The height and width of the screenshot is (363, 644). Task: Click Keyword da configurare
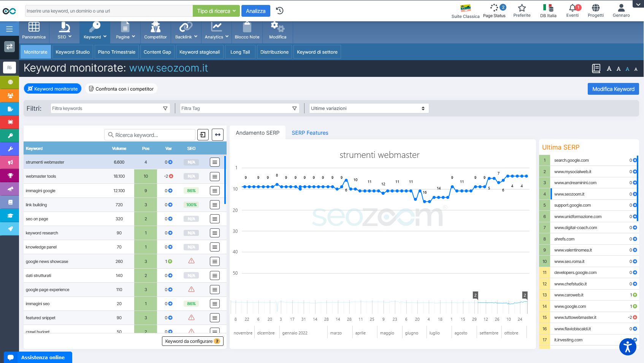(x=192, y=341)
